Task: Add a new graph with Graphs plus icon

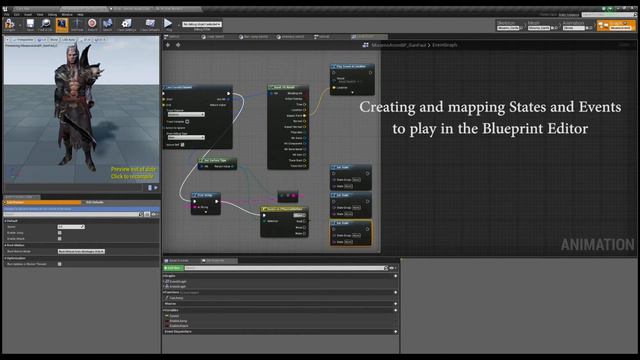Action: [x=396, y=276]
